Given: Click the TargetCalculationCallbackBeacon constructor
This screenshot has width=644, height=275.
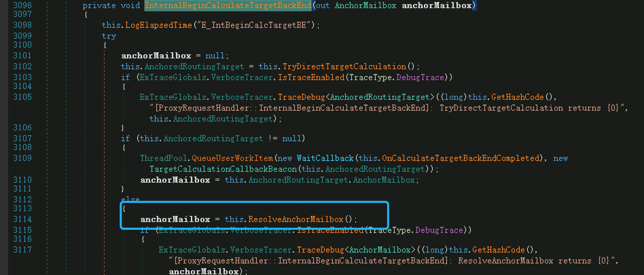Looking at the screenshot, I should 223,169.
